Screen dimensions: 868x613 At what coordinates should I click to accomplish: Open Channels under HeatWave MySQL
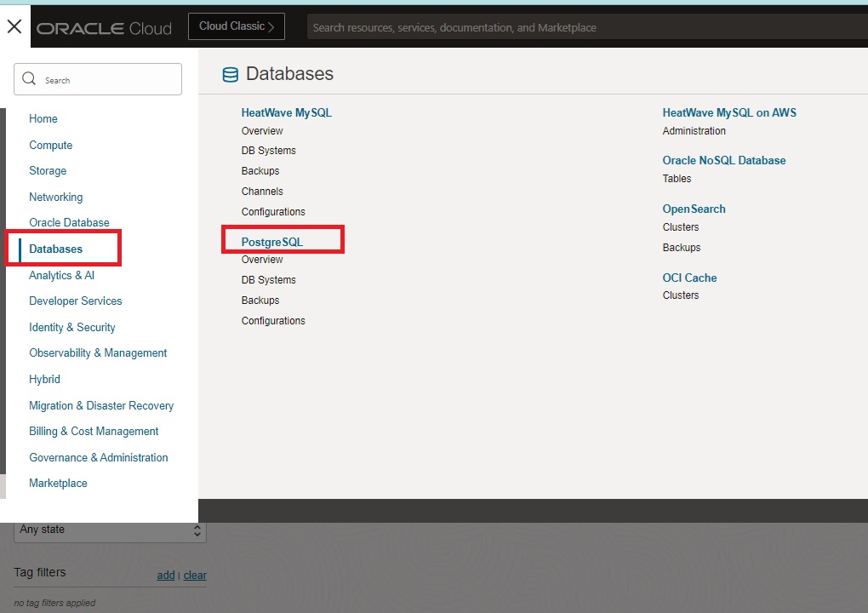(262, 191)
